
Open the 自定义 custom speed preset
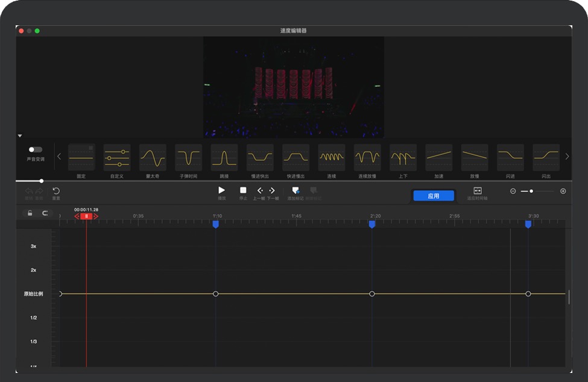117,158
